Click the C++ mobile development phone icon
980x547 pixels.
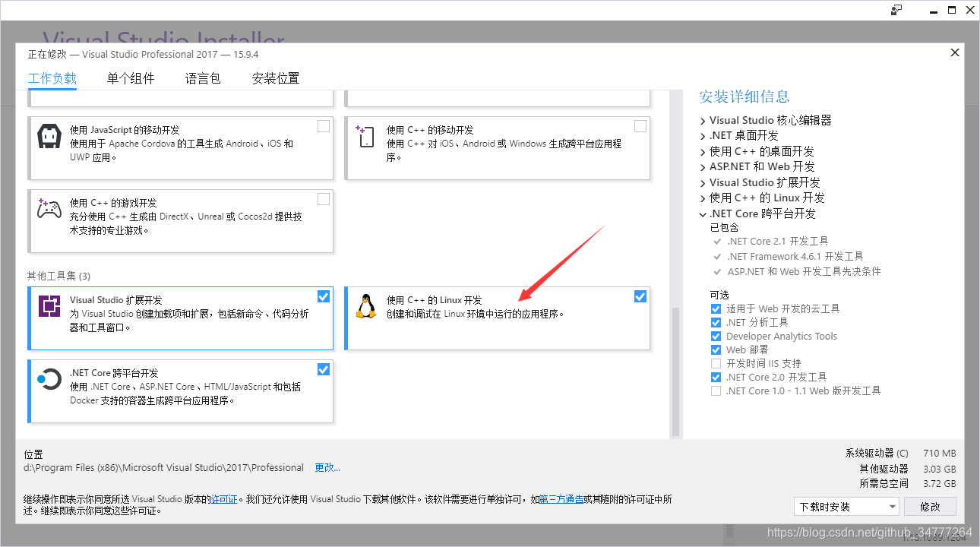[x=365, y=137]
